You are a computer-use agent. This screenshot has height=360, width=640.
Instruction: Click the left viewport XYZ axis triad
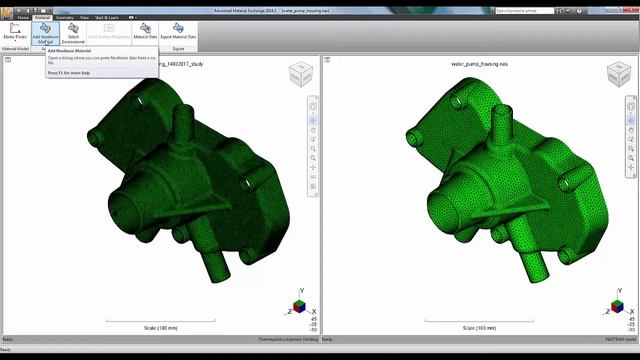tap(300, 303)
